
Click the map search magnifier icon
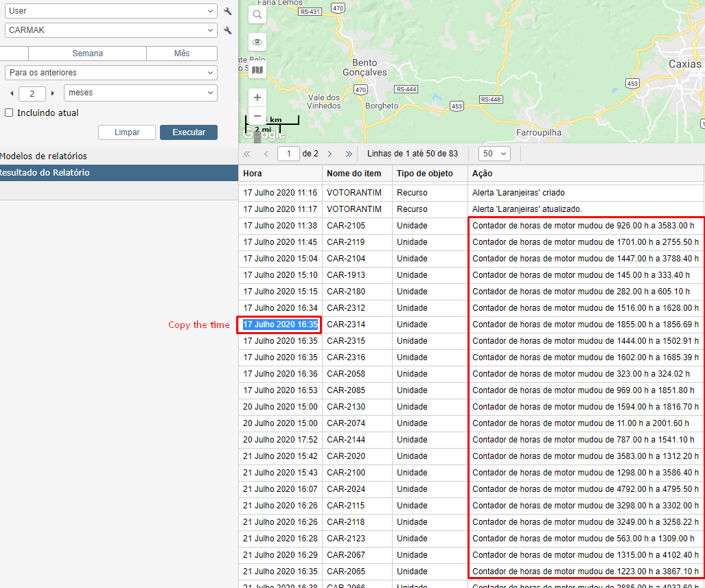[257, 14]
